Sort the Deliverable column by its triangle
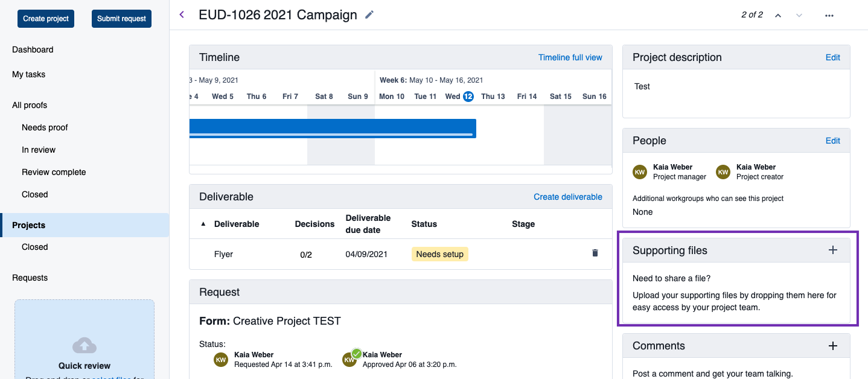The image size is (868, 379). pos(203,224)
